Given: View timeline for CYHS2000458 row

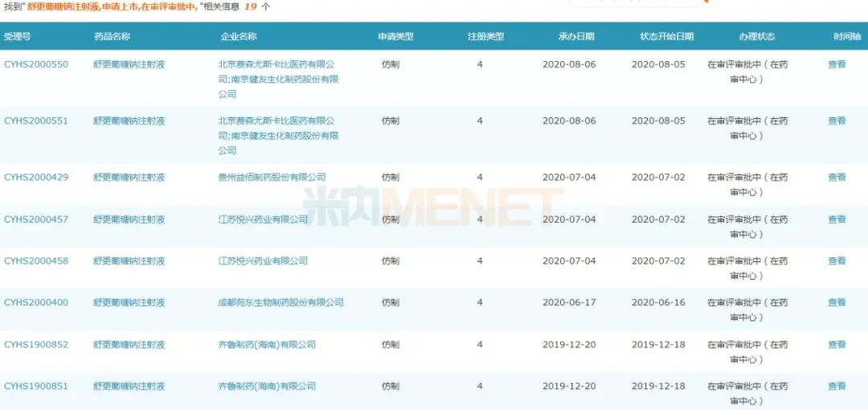Looking at the screenshot, I should [837, 260].
